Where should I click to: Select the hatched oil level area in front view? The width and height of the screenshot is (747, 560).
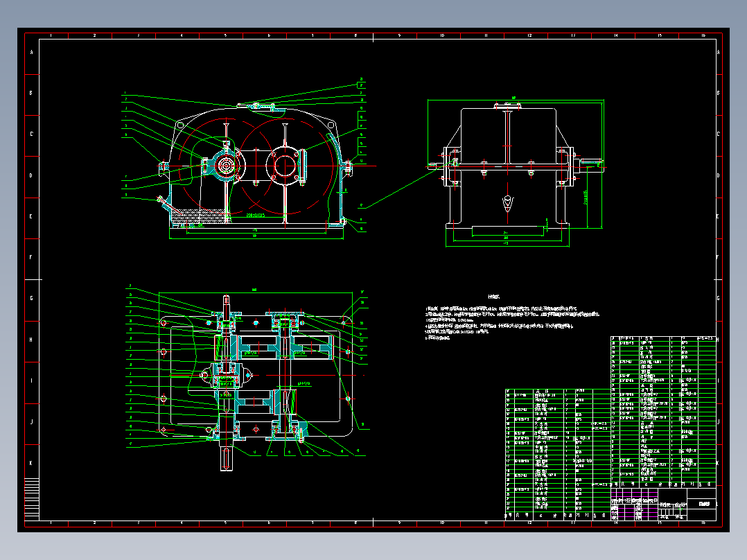(200, 216)
